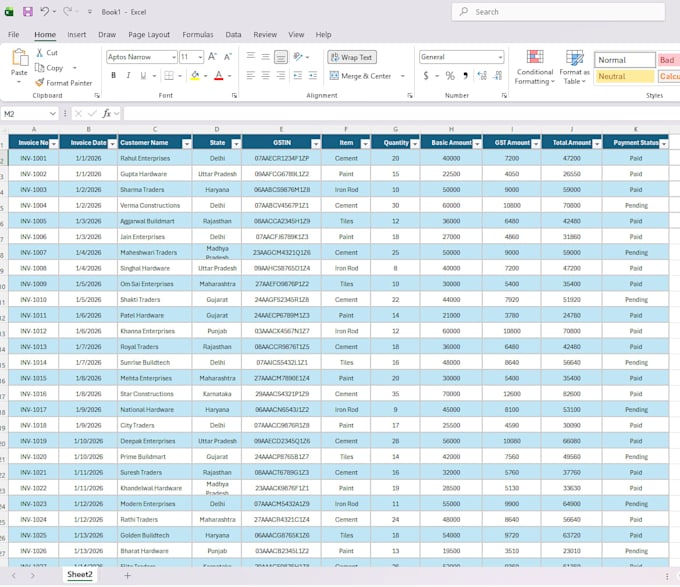Click the Align Right icon
The height and width of the screenshot is (587, 680).
coord(281,75)
